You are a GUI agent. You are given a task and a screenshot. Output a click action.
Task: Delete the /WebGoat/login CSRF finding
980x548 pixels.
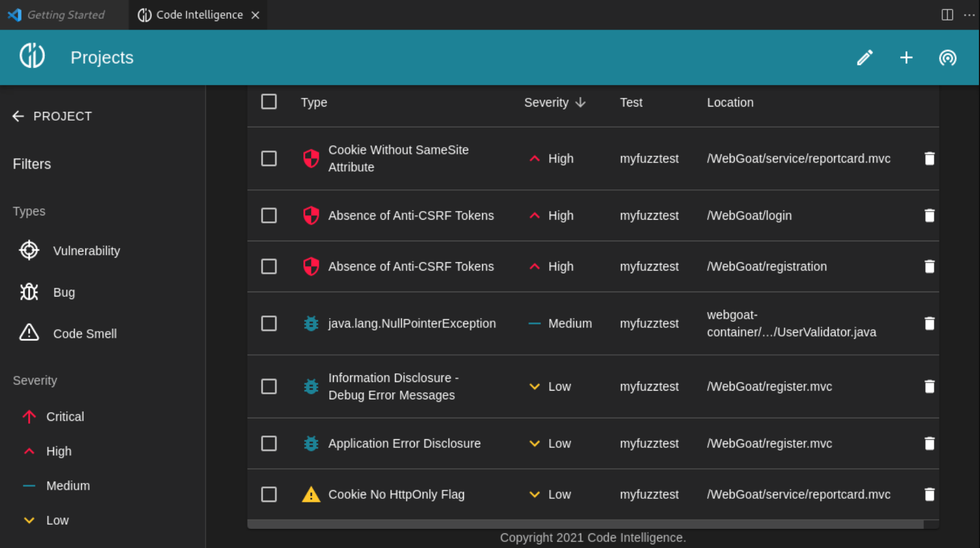tap(929, 215)
